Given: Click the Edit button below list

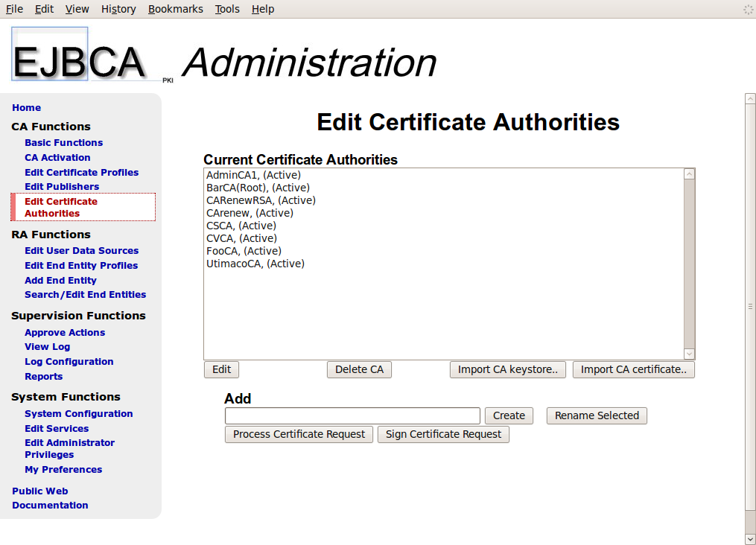Looking at the screenshot, I should click(221, 369).
